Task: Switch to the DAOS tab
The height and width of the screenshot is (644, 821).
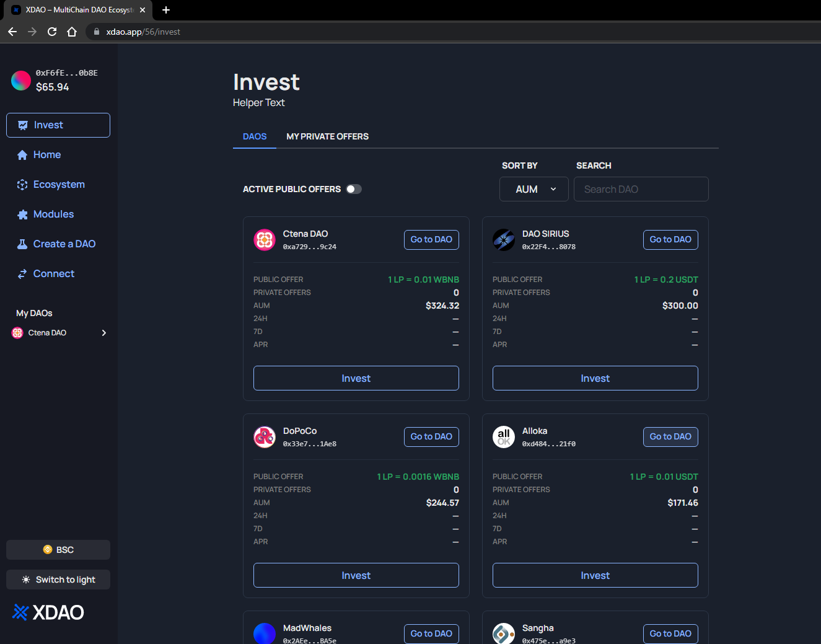Action: click(x=255, y=136)
